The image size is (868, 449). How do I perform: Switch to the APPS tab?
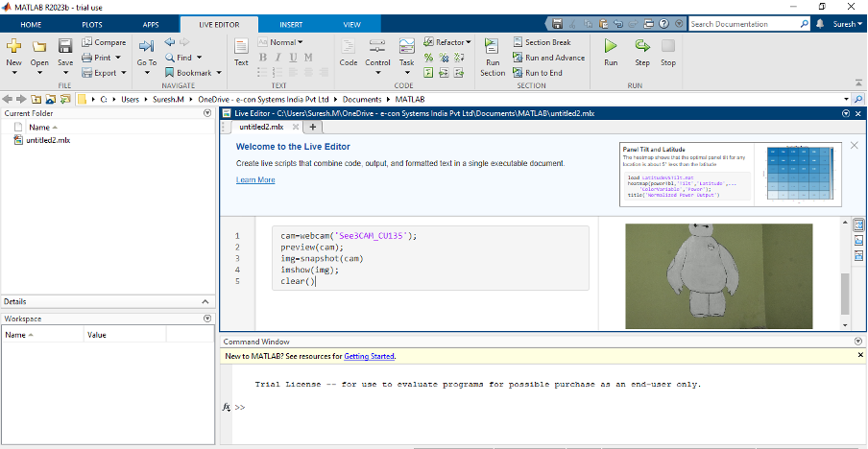tap(151, 24)
